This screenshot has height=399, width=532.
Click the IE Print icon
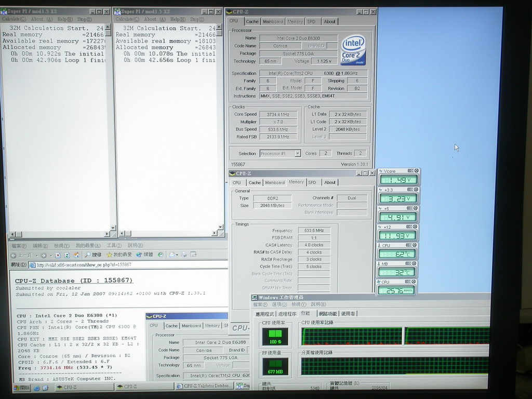click(x=184, y=255)
